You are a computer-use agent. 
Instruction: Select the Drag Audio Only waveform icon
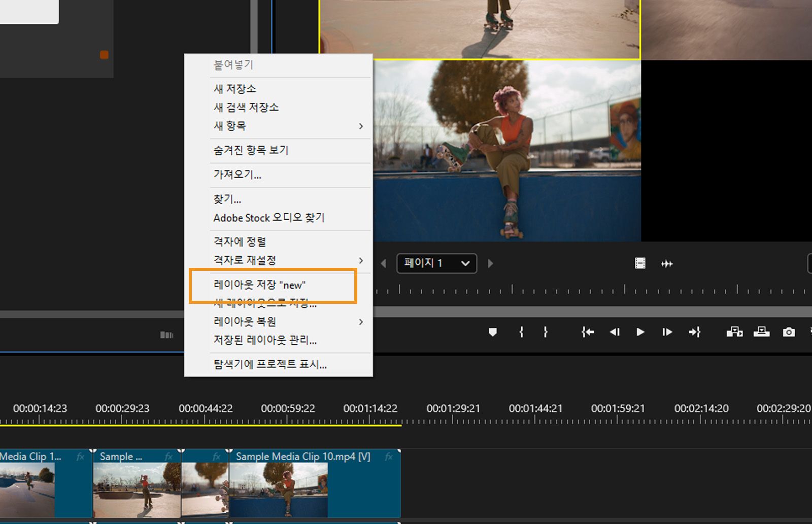(x=667, y=263)
